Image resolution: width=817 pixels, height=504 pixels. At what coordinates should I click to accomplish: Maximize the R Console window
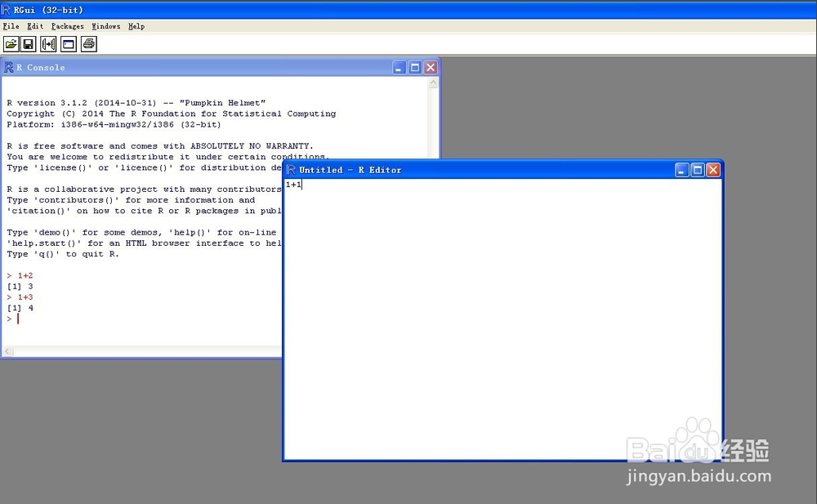coord(415,67)
